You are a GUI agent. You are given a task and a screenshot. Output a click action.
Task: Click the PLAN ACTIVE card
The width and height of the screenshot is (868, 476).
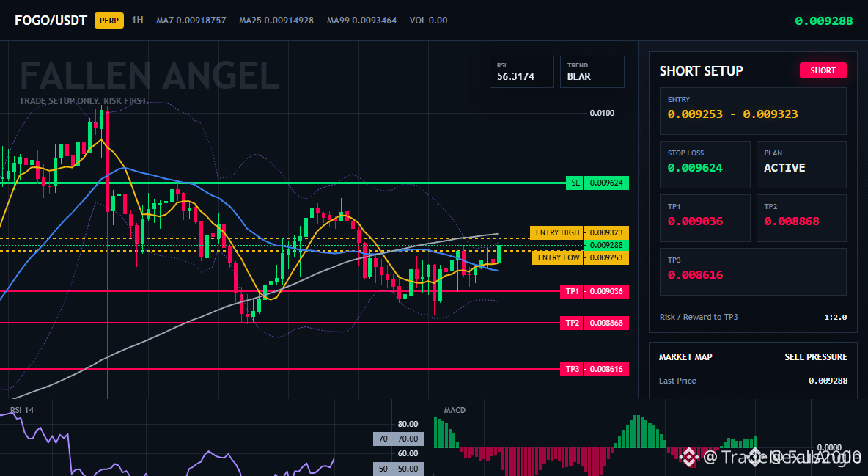[x=801, y=164]
